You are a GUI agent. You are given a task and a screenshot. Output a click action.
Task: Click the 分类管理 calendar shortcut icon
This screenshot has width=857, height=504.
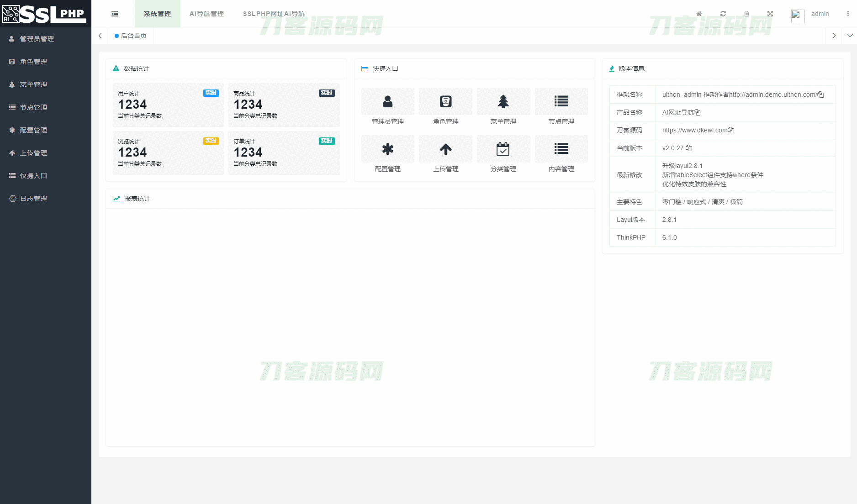pos(503,149)
